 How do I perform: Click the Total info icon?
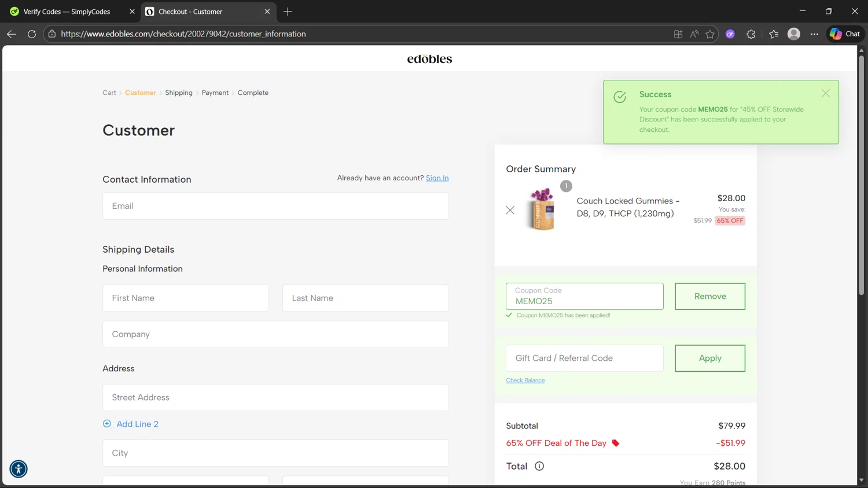[x=539, y=466]
